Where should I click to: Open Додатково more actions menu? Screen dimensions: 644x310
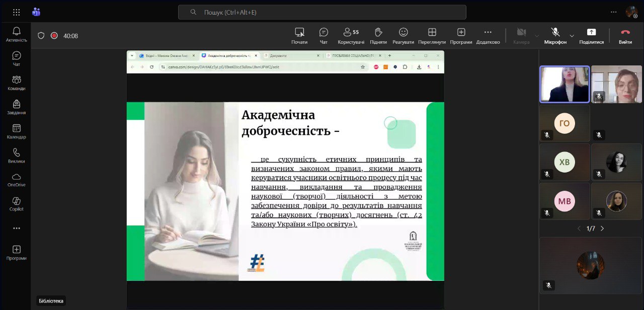click(488, 35)
